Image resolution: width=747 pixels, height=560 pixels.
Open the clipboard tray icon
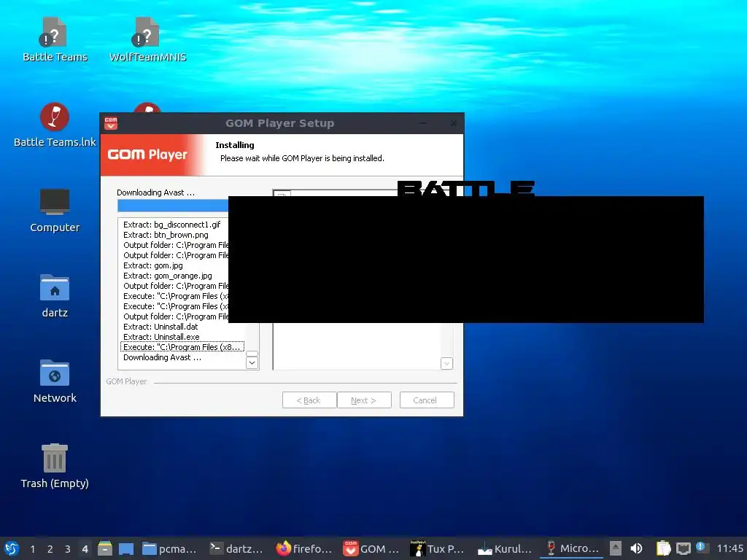pos(663,548)
